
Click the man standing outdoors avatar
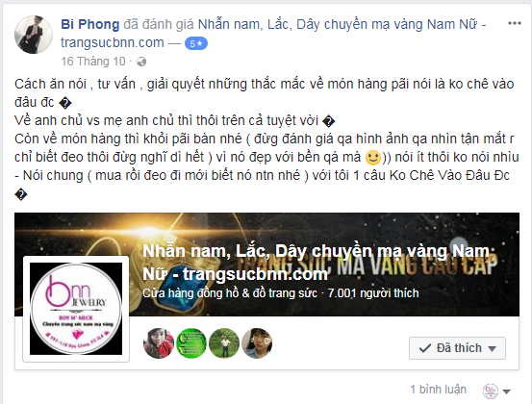224,343
